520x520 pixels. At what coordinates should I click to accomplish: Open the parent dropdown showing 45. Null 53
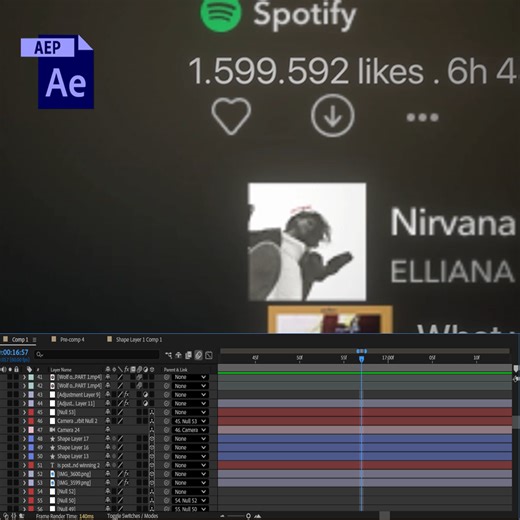tap(190, 421)
